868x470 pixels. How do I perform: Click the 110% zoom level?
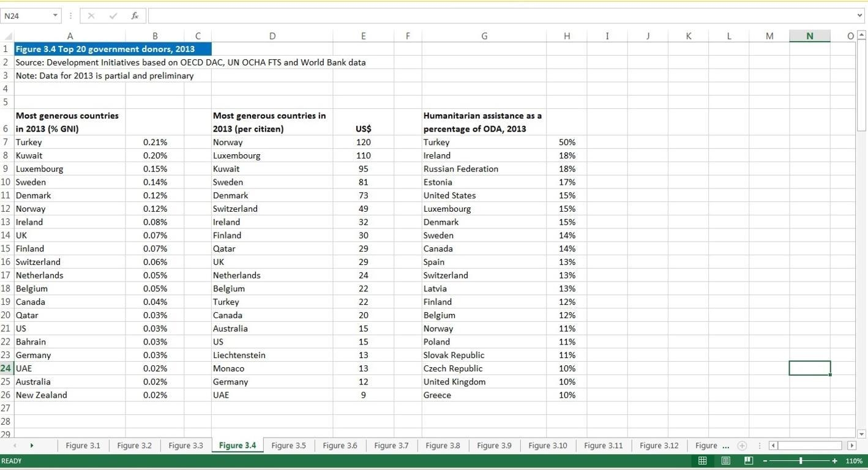pyautogui.click(x=854, y=461)
